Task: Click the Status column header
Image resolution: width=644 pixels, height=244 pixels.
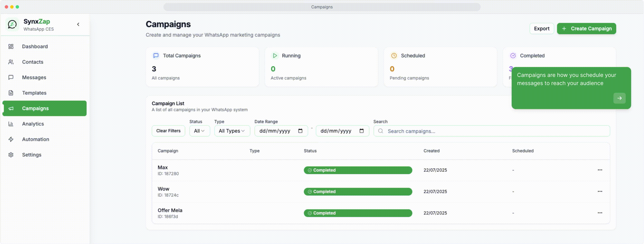Action: (310, 151)
